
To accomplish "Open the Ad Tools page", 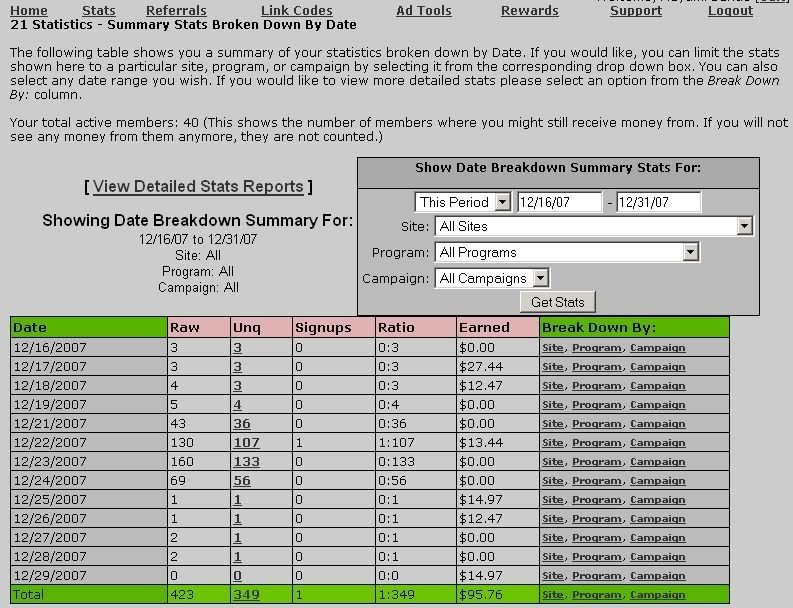I will [x=423, y=10].
